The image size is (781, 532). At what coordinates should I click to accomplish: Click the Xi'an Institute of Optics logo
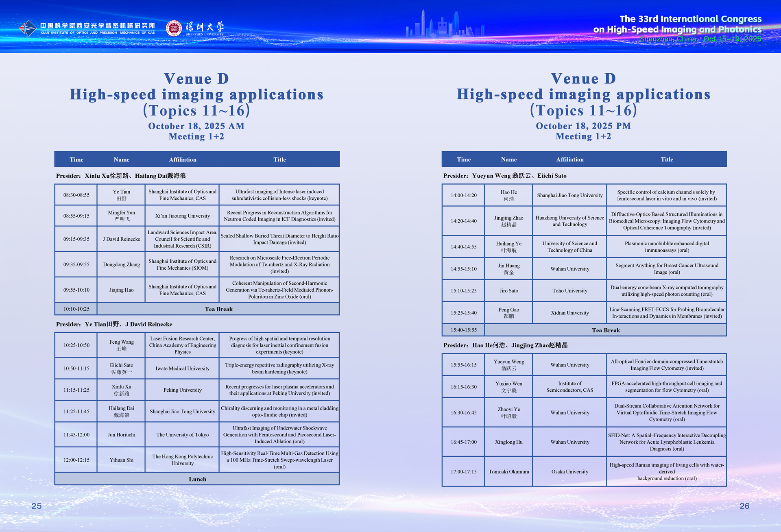tap(28, 28)
